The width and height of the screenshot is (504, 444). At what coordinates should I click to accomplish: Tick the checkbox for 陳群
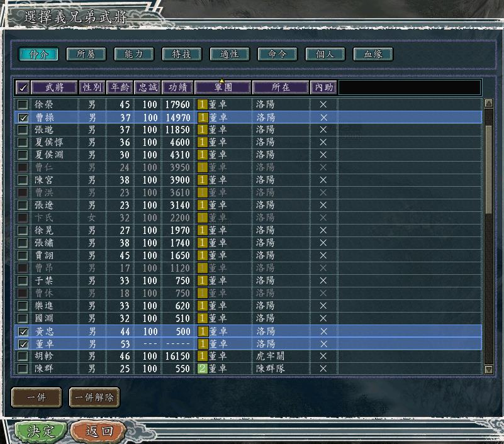(x=23, y=369)
